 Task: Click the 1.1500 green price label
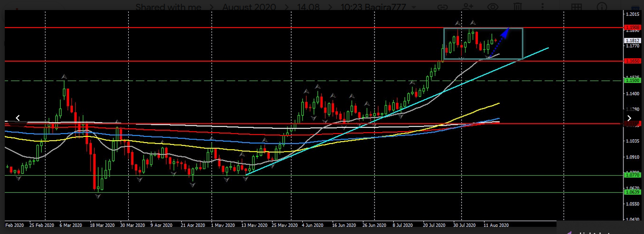[x=633, y=80]
